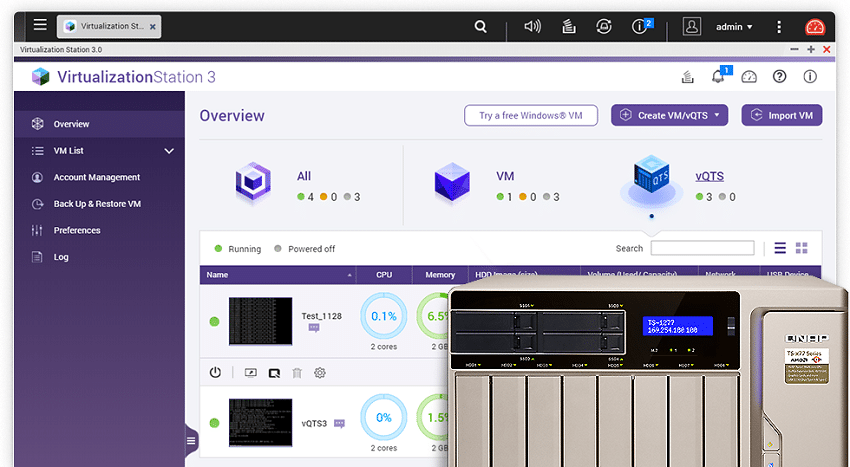
Task: Open Back Up & Restore VM
Action: [100, 204]
